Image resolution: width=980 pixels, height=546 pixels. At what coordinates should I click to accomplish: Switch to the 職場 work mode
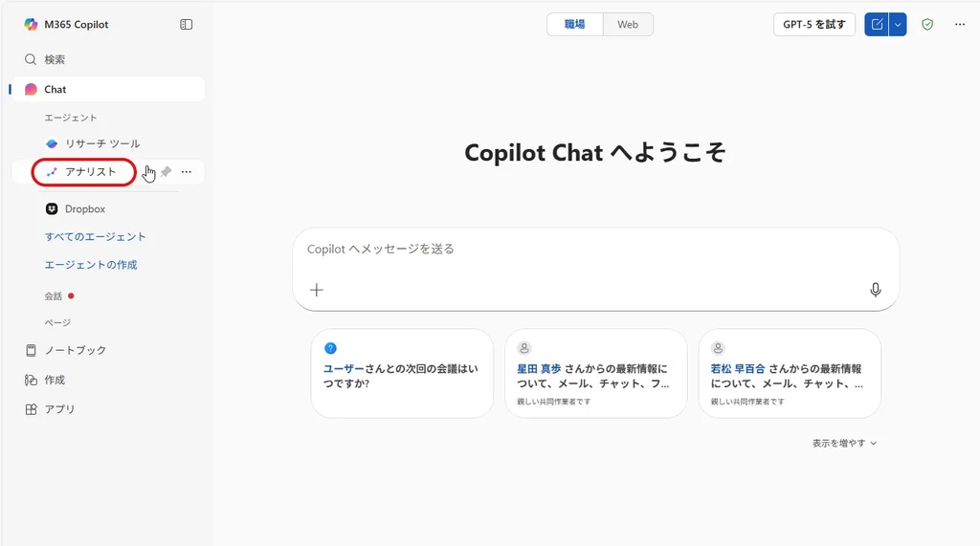click(x=574, y=25)
